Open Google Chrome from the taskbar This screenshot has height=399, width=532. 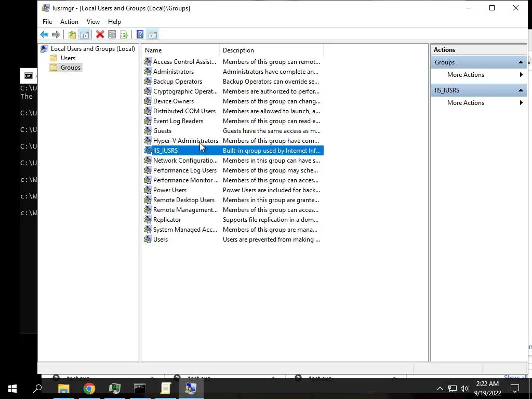click(x=89, y=389)
